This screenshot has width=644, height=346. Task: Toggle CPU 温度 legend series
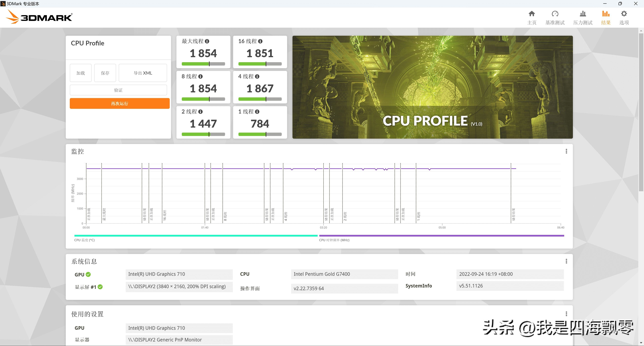tap(85, 240)
